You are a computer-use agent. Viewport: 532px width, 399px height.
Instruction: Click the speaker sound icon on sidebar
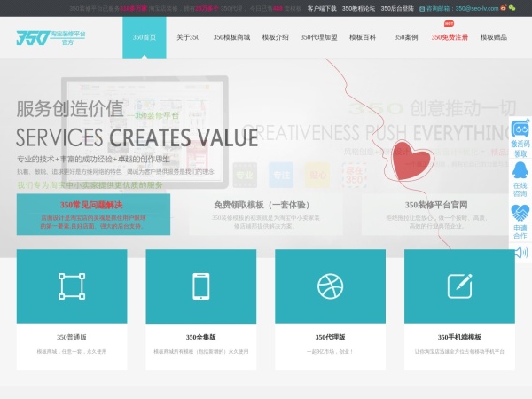[x=521, y=253]
